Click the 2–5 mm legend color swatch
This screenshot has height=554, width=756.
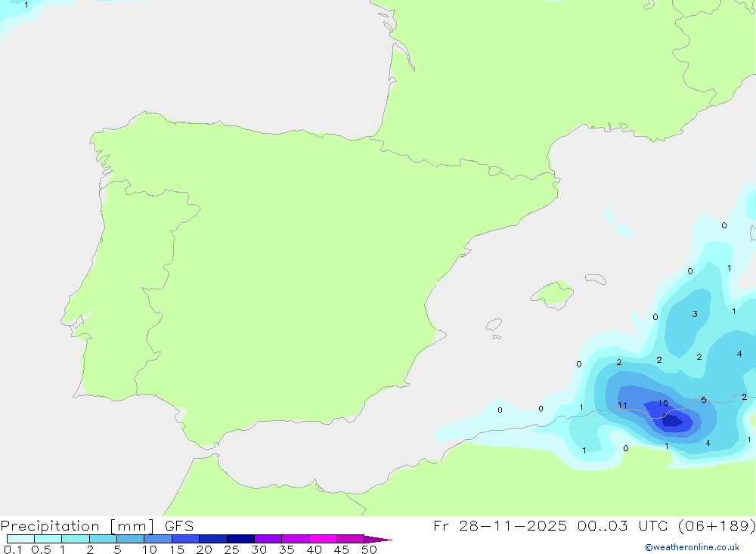(x=103, y=539)
